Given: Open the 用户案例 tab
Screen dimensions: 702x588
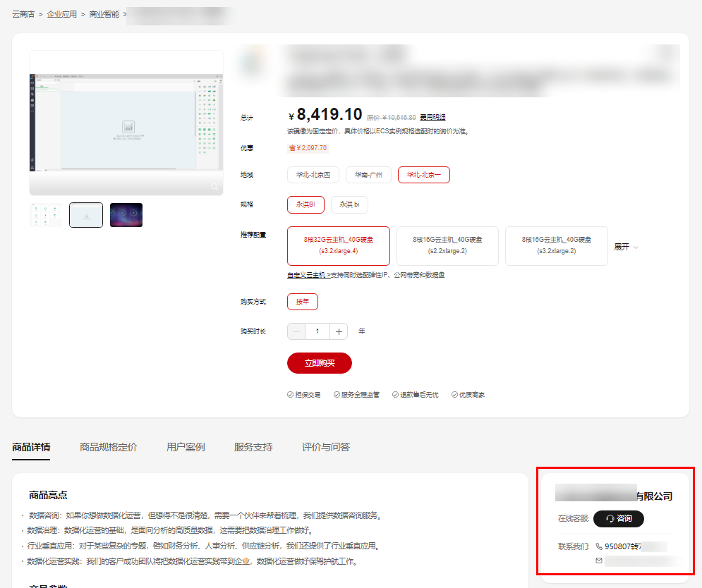Looking at the screenshot, I should 186,447.
